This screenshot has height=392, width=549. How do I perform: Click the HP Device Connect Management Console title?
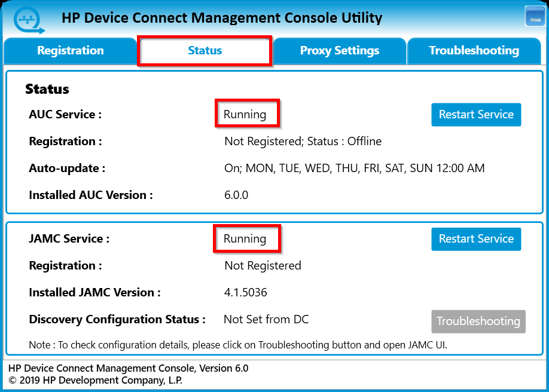pyautogui.click(x=222, y=17)
